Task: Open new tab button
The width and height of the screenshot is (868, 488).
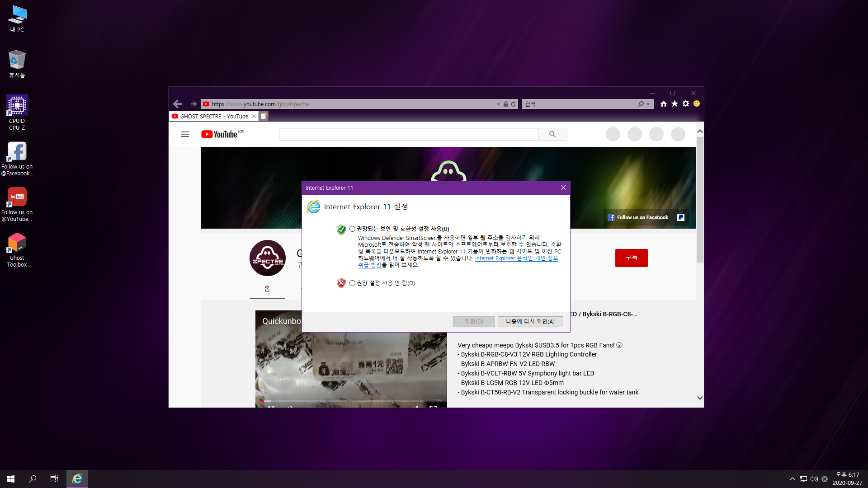Action: tap(264, 116)
